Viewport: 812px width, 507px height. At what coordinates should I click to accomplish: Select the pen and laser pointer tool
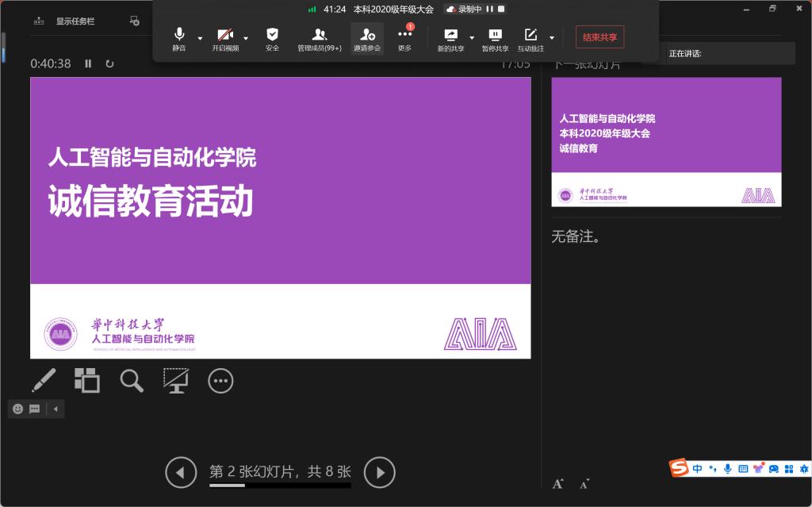[x=44, y=381]
